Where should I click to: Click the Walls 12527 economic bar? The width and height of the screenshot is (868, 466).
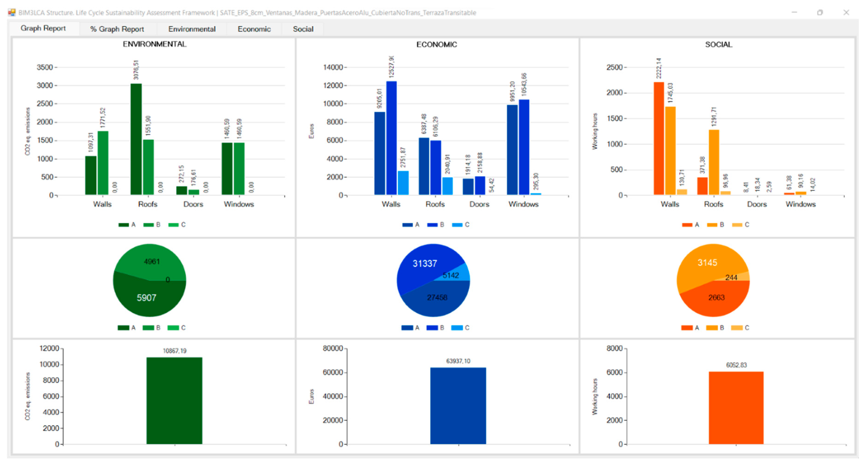pyautogui.click(x=391, y=138)
